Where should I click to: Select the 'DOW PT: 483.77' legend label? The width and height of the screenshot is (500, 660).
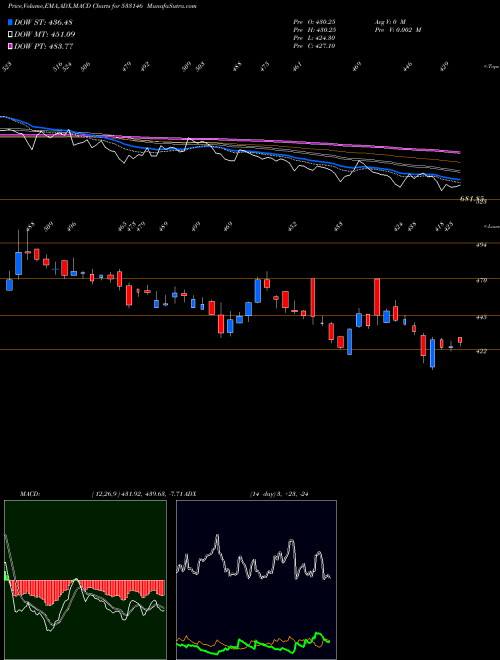[44, 46]
